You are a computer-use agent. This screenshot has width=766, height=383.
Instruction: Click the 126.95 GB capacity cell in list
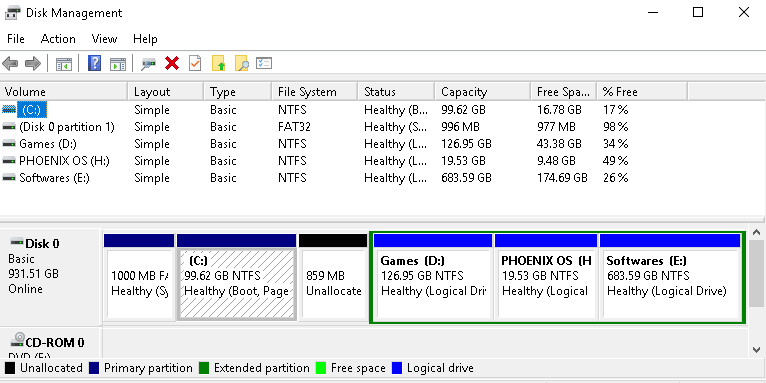click(466, 144)
